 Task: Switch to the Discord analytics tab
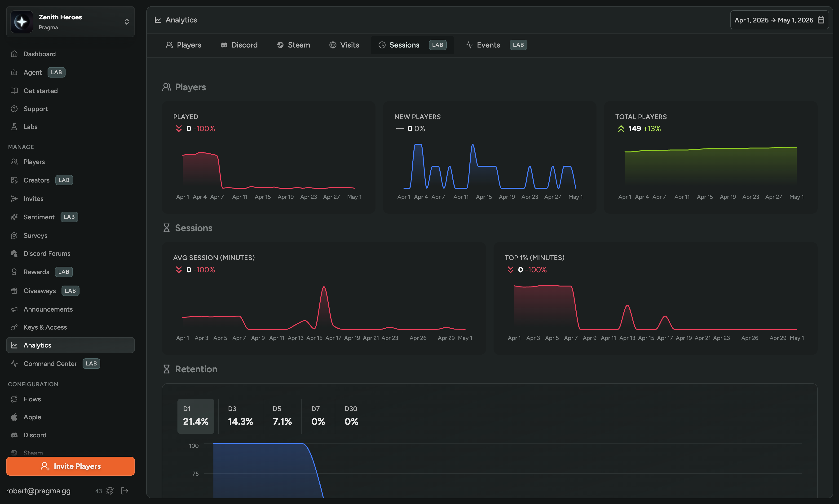tap(239, 45)
